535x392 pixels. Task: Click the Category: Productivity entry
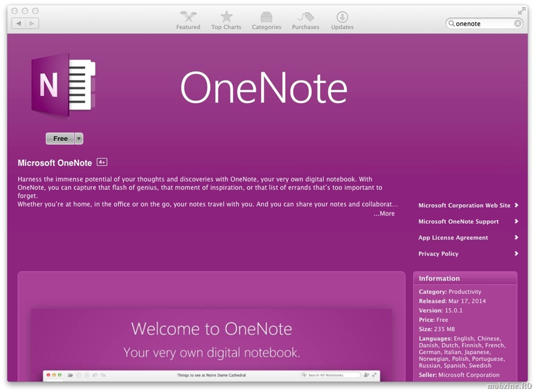[450, 292]
